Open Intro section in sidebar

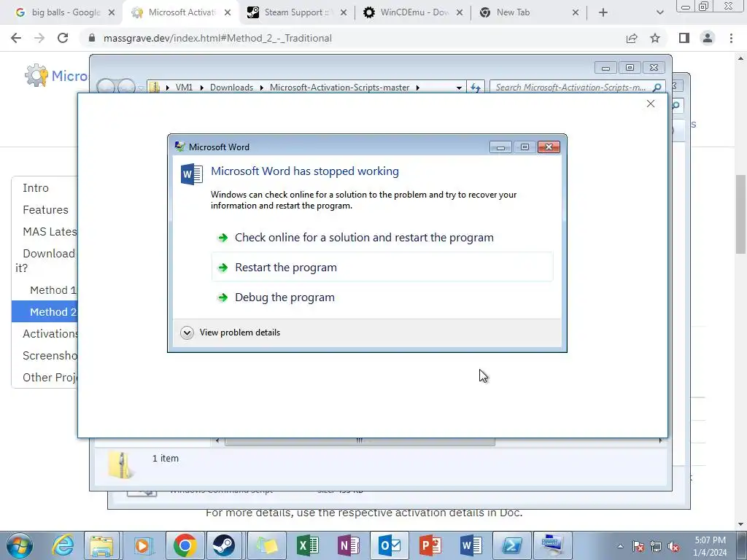(36, 187)
